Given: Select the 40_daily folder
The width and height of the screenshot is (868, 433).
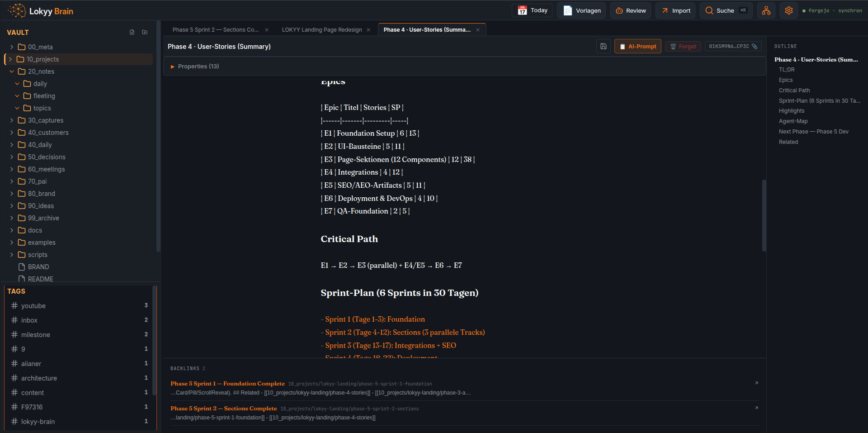Looking at the screenshot, I should coord(79,145).
